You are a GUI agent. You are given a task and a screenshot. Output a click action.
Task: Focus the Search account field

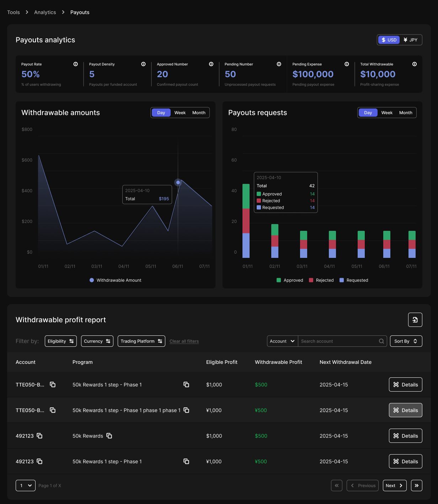[338, 341]
